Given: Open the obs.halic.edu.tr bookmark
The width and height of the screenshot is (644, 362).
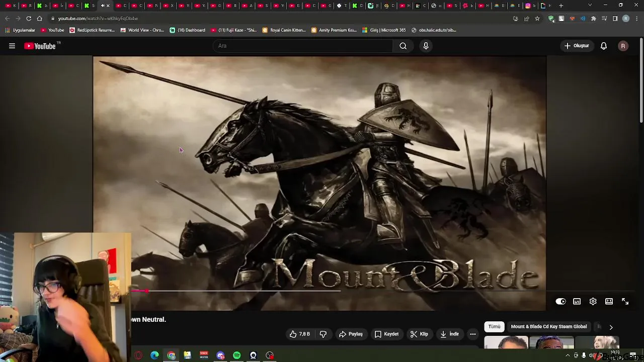Looking at the screenshot, I should (434, 30).
